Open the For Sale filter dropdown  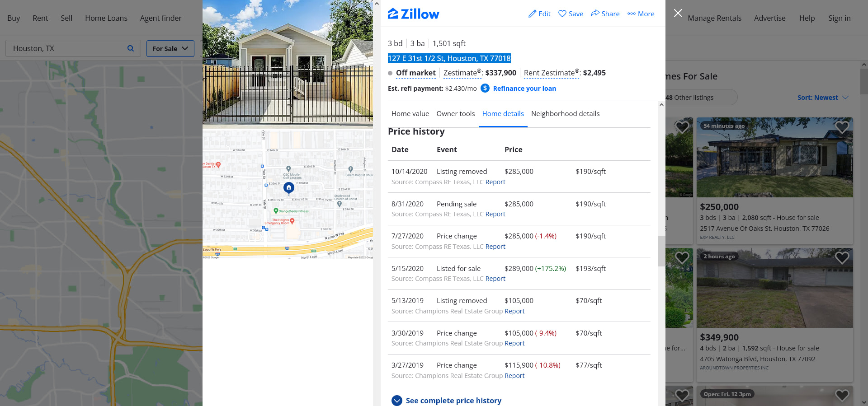coord(170,48)
